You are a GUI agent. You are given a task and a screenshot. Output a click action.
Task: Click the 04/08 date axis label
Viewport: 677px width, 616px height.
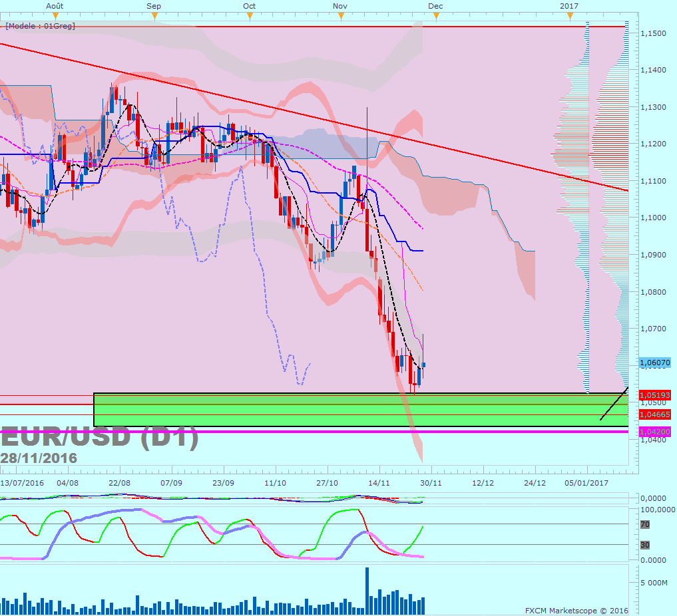click(68, 483)
